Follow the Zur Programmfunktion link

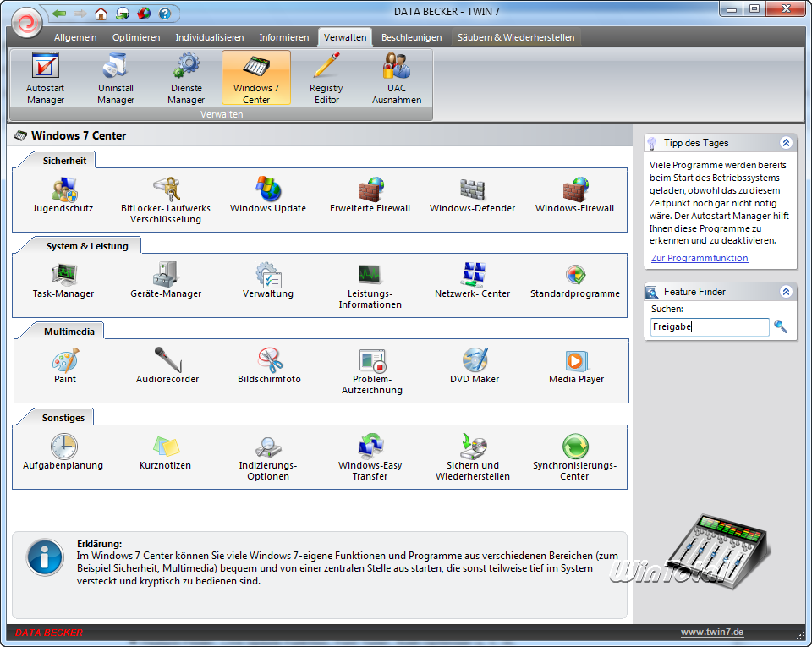click(700, 258)
